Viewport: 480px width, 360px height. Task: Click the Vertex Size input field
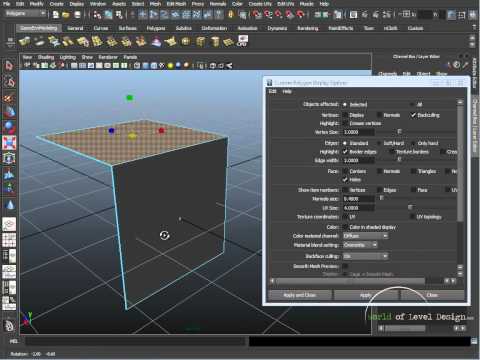tap(359, 132)
